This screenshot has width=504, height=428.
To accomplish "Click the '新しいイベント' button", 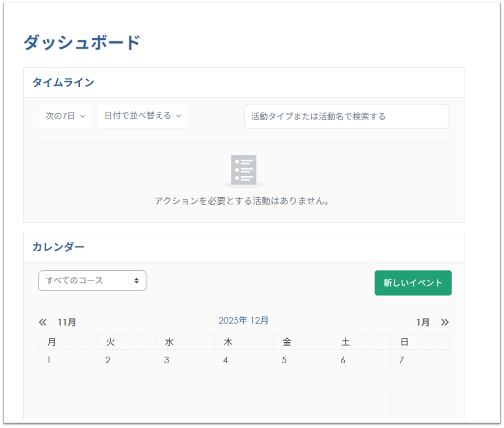I will point(413,283).
